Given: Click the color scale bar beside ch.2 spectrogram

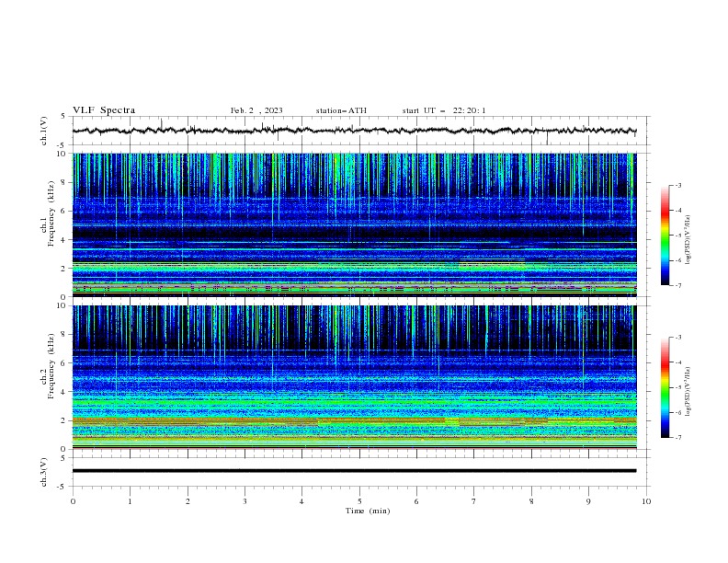Looking at the screenshot, I should coord(665,387).
